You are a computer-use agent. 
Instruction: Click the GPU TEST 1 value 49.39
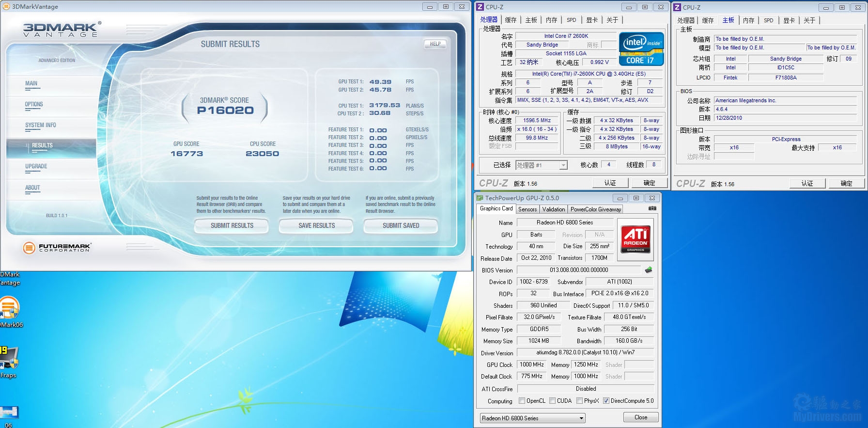(380, 82)
